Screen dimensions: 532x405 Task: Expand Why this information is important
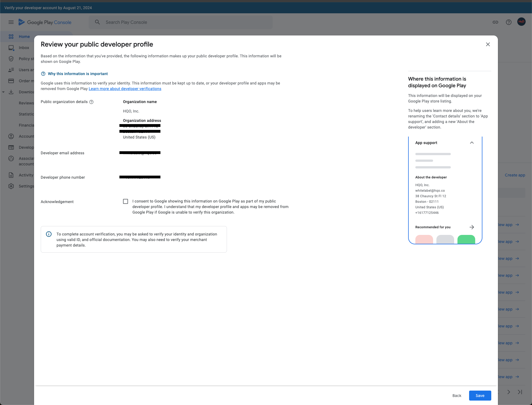click(78, 74)
